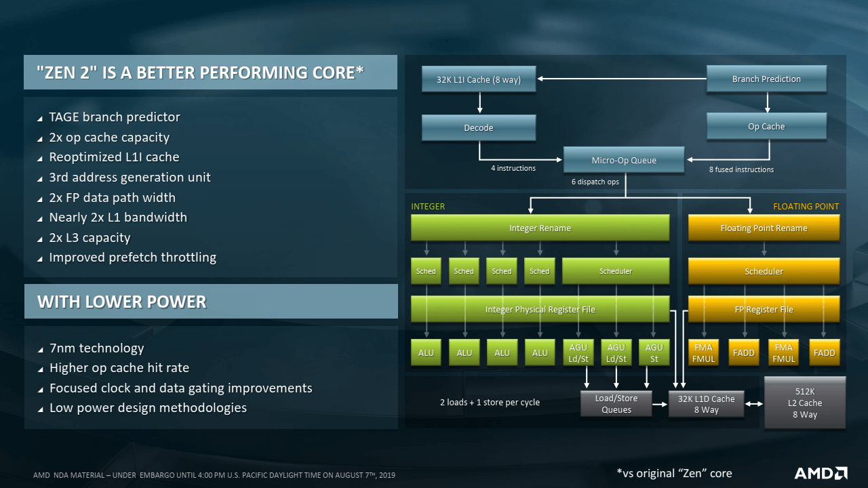The height and width of the screenshot is (488, 868).
Task: Select "Focused clock and data gating improvements" line
Action: coord(181,388)
